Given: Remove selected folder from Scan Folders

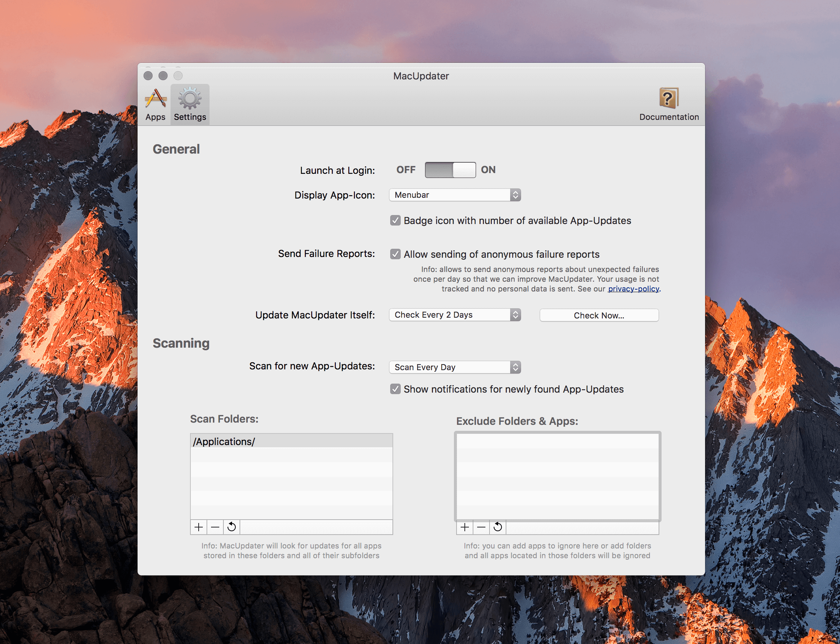Looking at the screenshot, I should [215, 527].
